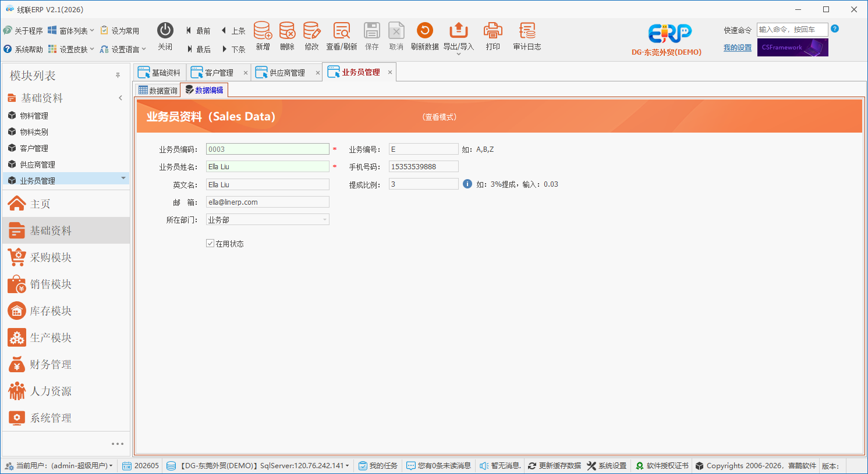
Task: Open the 主页 home module
Action: coord(66,204)
